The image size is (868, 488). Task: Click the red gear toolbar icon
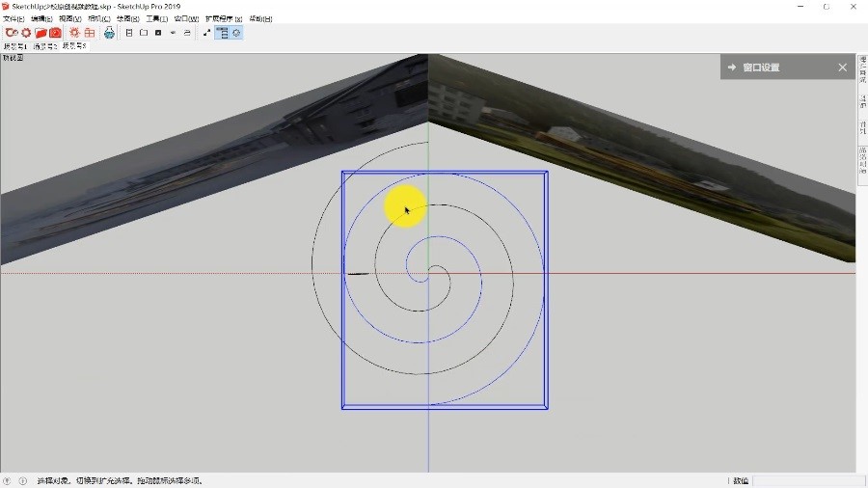[26, 33]
